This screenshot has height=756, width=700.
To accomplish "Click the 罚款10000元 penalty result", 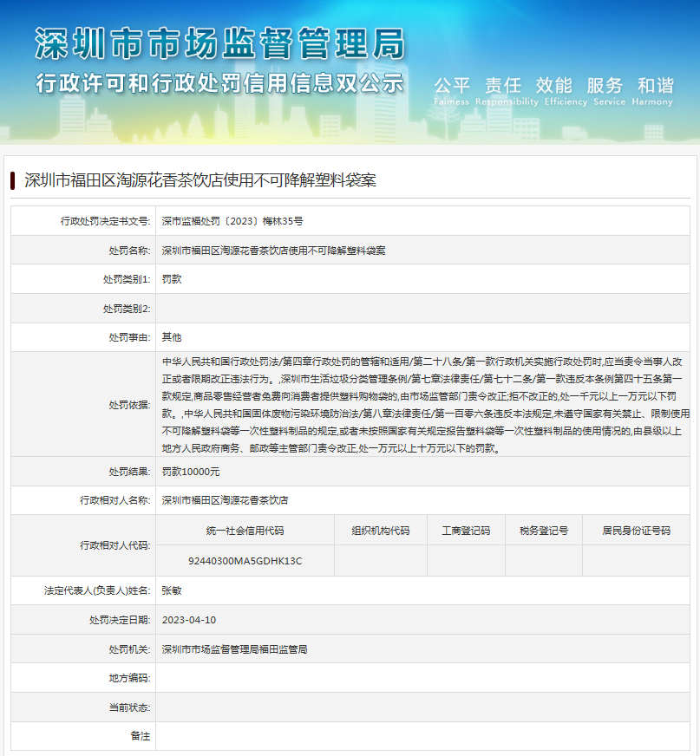I will pyautogui.click(x=191, y=472).
